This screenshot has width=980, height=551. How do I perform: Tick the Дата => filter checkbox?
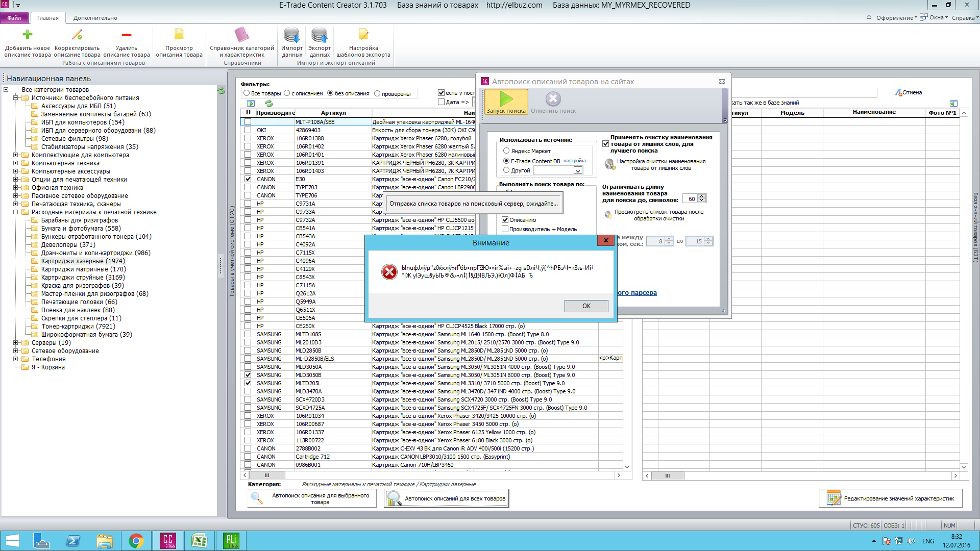(x=442, y=102)
